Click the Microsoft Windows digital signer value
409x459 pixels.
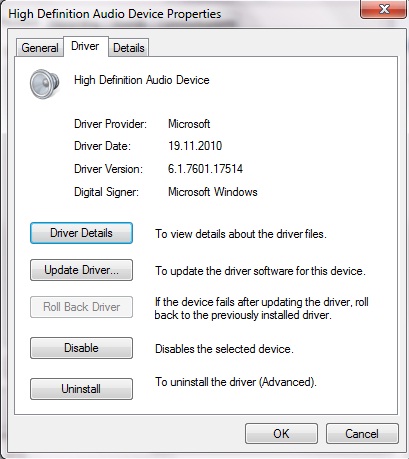[x=213, y=192]
